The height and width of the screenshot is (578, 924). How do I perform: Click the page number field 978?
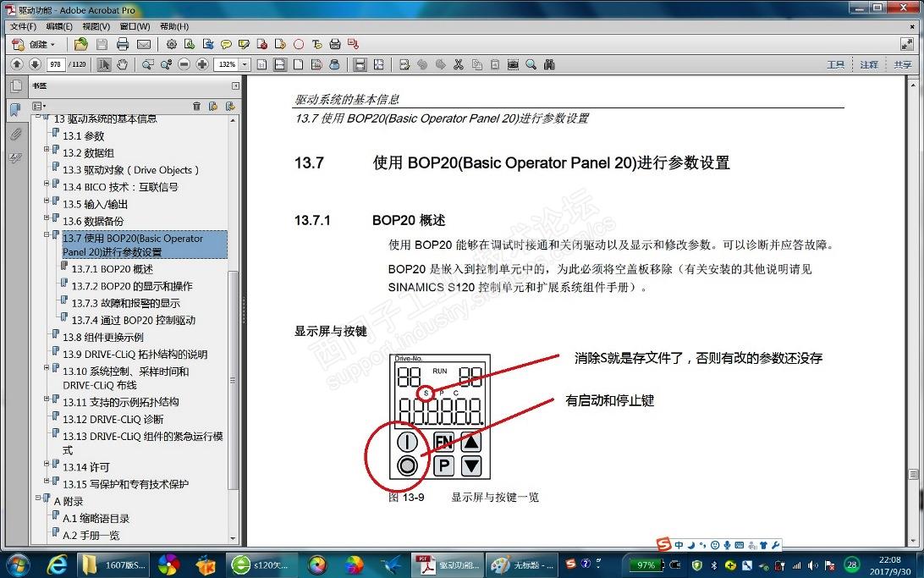coord(55,64)
